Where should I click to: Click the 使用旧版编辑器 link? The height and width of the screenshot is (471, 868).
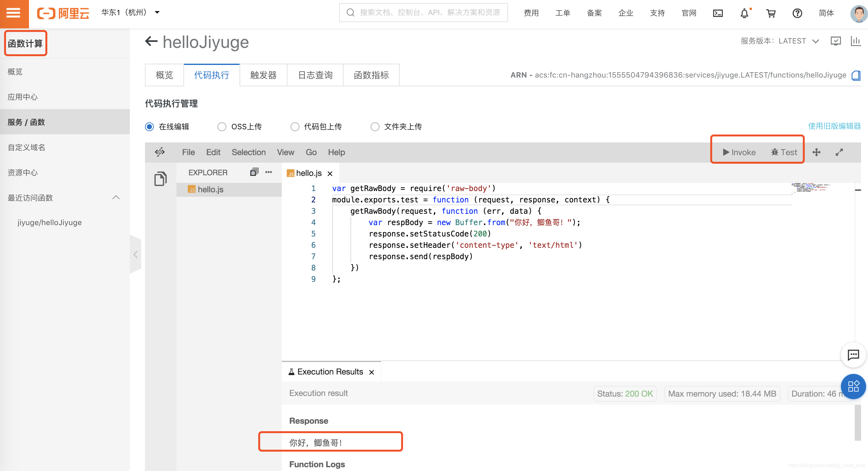click(x=834, y=126)
